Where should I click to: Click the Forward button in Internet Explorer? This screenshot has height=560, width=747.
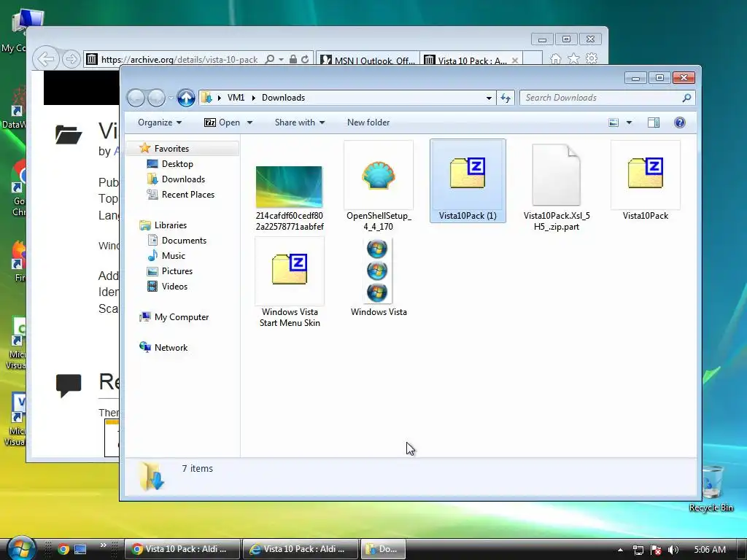pyautogui.click(x=71, y=60)
